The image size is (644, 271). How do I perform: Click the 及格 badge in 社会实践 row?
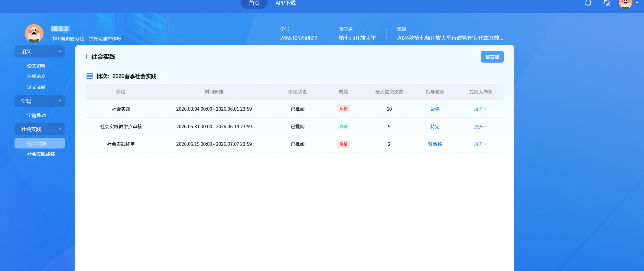tap(343, 109)
